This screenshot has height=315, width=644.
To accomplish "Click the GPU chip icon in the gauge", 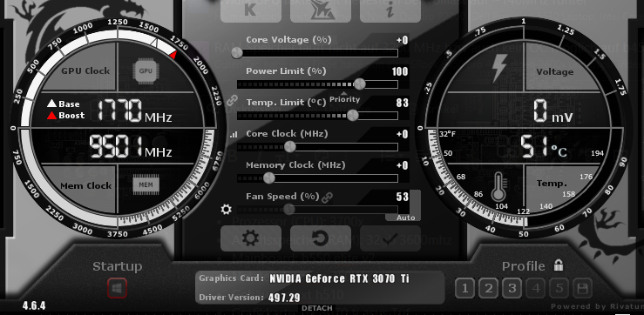I will click(x=146, y=71).
